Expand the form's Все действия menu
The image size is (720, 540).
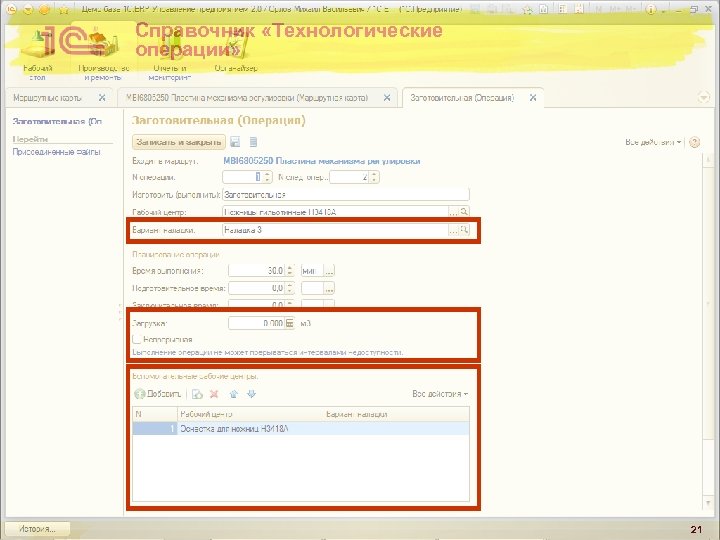coord(653,142)
